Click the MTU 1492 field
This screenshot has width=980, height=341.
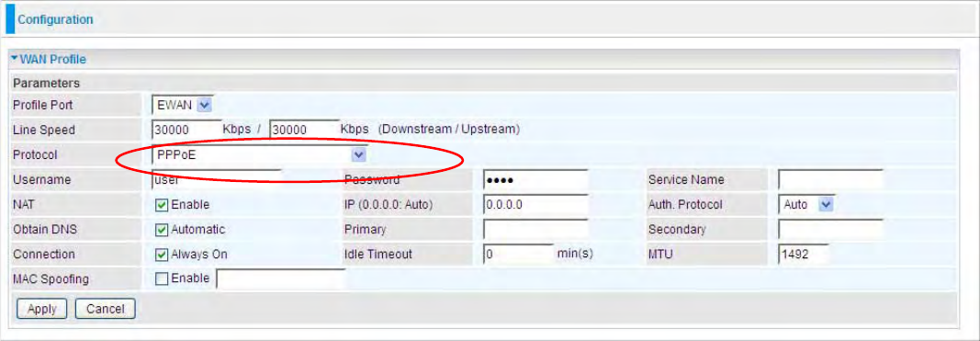(804, 255)
